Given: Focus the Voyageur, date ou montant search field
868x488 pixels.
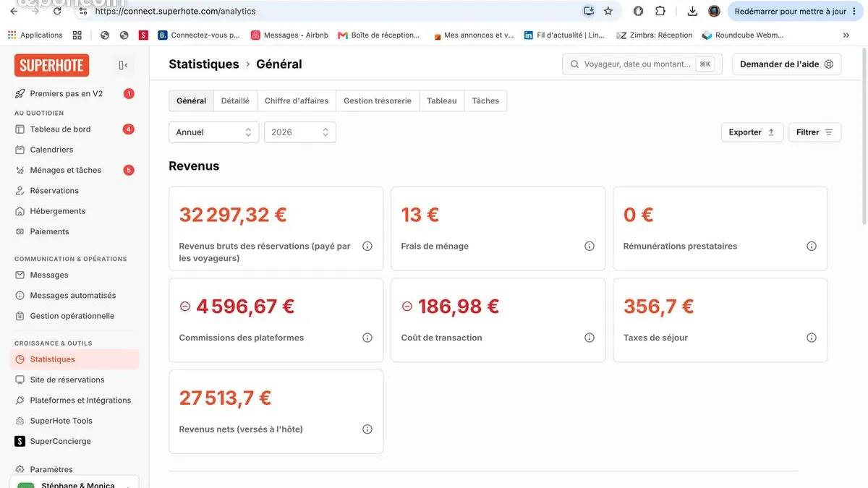Looking at the screenshot, I should (x=642, y=64).
